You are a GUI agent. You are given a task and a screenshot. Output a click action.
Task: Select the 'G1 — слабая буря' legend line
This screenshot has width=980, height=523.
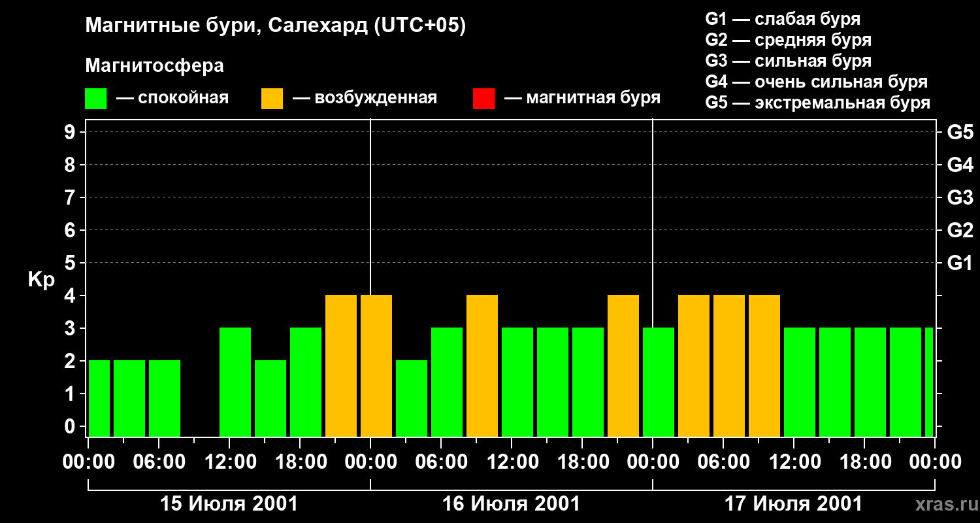(783, 19)
